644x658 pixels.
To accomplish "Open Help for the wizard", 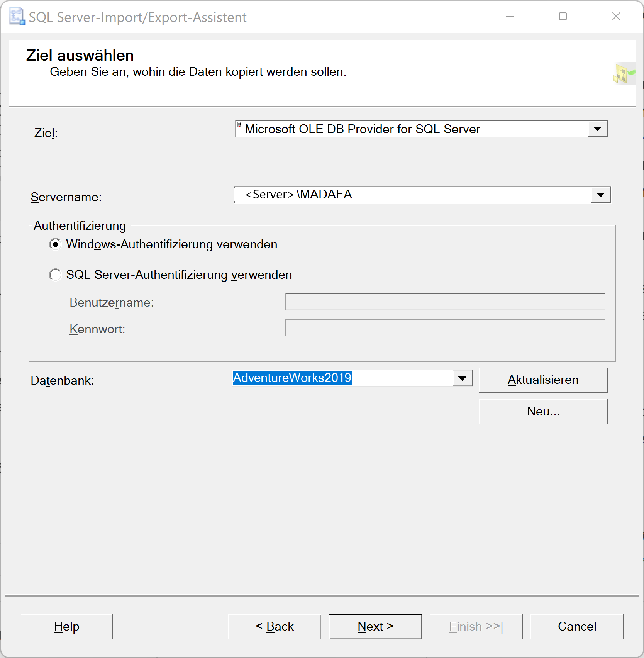I will click(x=67, y=627).
